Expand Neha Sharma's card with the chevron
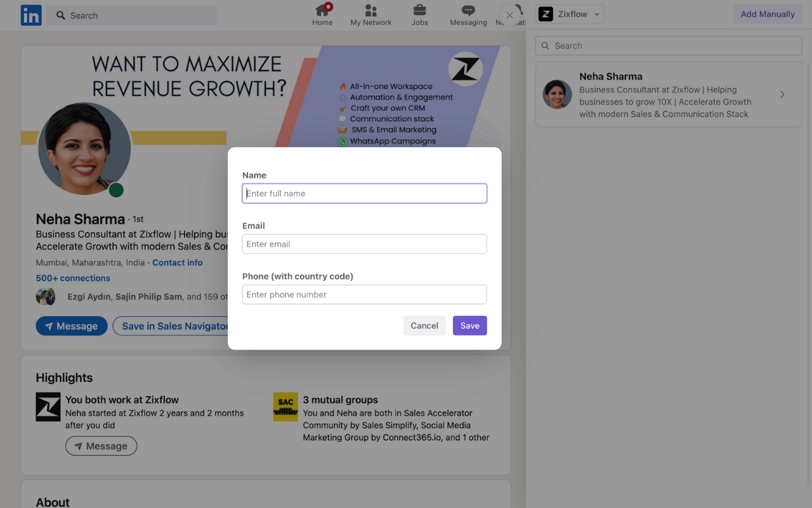This screenshot has height=508, width=812. [782, 94]
